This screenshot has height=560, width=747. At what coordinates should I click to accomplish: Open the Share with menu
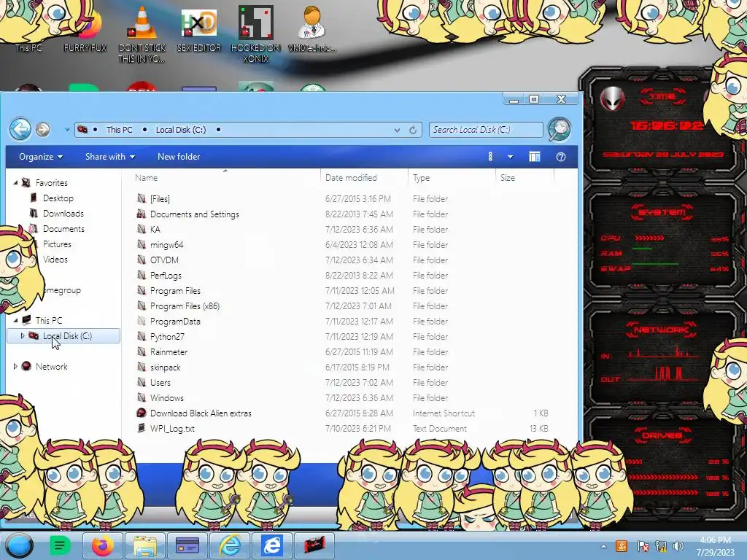tap(110, 157)
